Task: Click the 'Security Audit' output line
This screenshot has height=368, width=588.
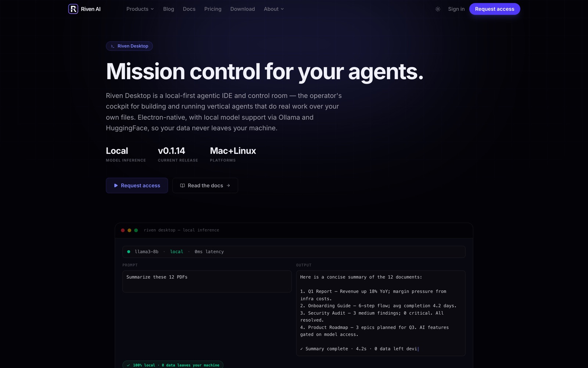Action: [372, 316]
